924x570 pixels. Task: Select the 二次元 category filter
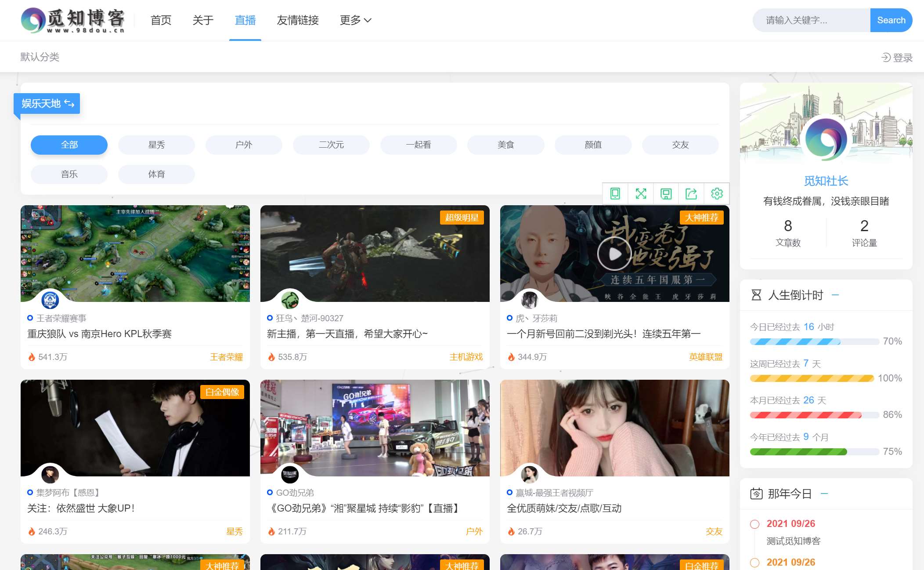331,145
